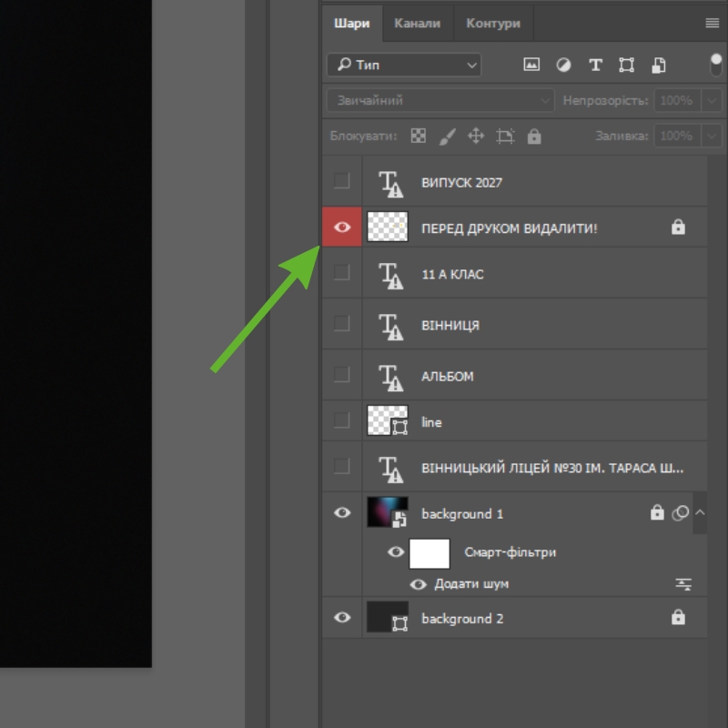Filter for smart objects icon
The height and width of the screenshot is (728, 728).
(658, 65)
